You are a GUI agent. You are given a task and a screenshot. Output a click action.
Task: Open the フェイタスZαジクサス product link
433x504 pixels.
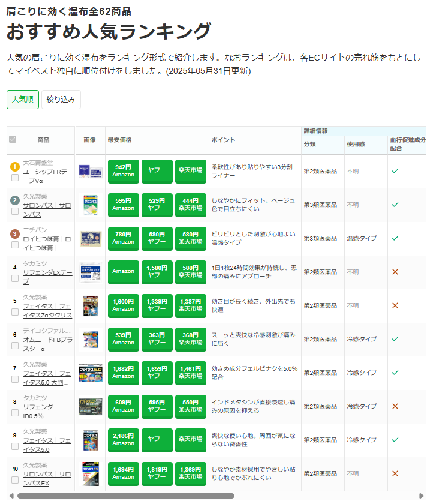47,311
